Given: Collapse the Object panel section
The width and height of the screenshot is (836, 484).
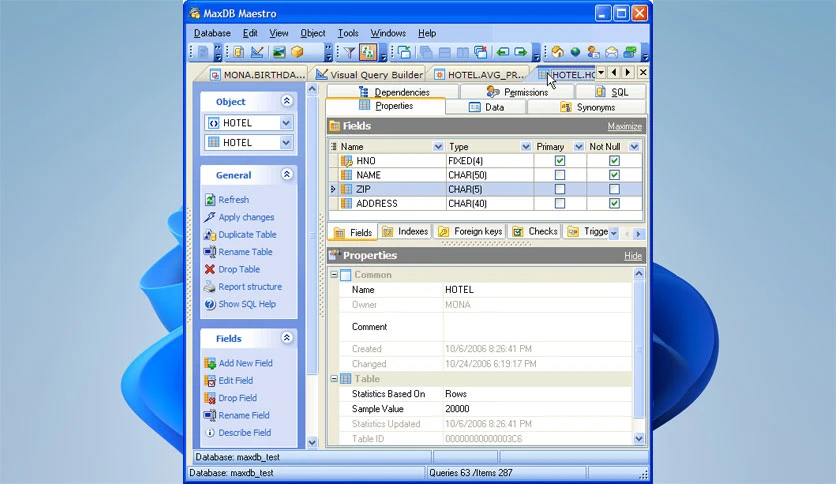Looking at the screenshot, I should click(x=286, y=101).
